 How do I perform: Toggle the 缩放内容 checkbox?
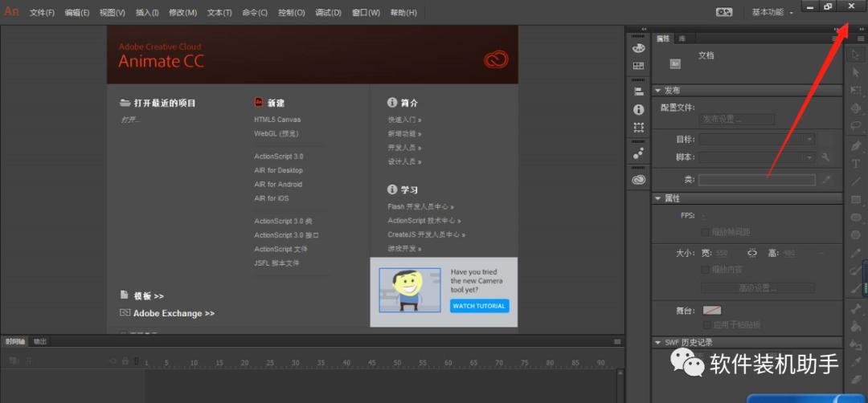706,270
